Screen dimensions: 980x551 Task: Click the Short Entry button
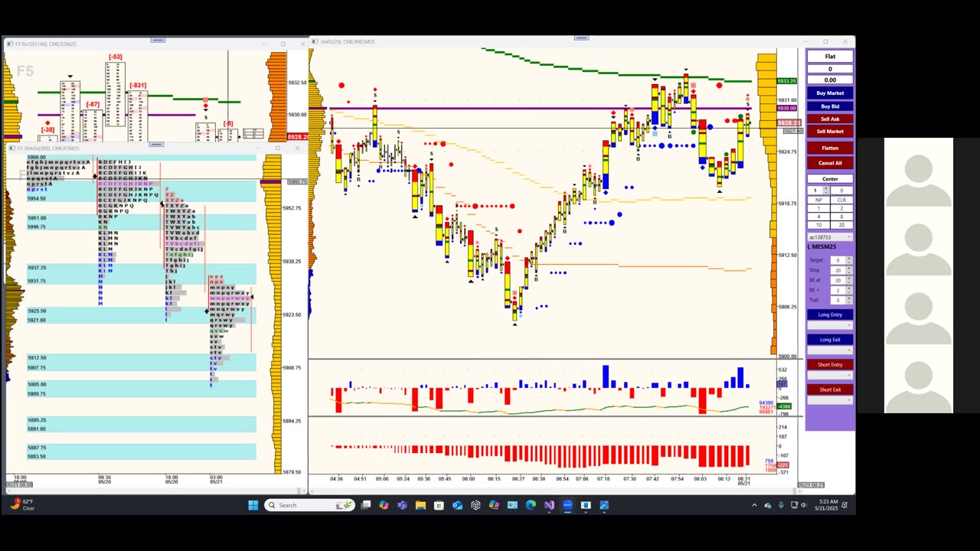[830, 364]
